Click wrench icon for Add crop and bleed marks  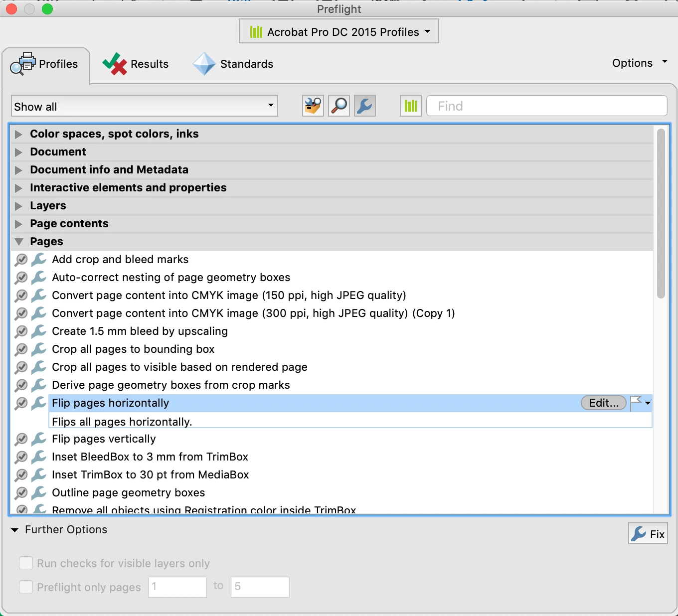coord(39,259)
